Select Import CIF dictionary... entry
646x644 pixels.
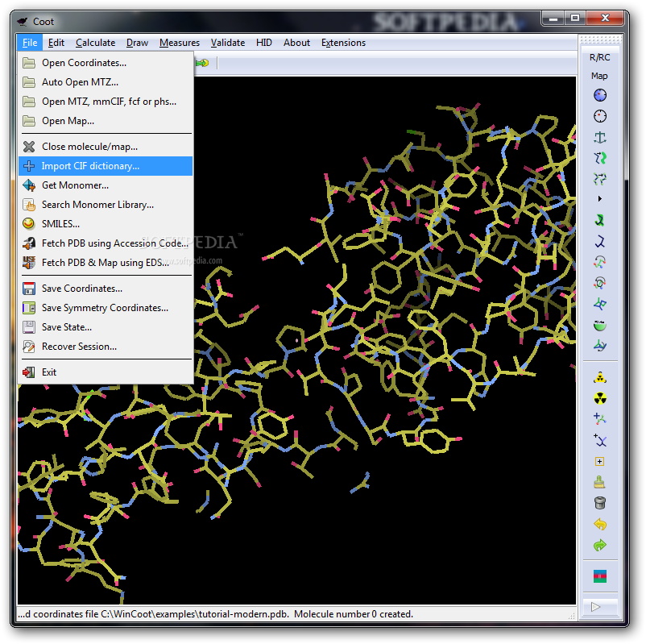point(106,166)
